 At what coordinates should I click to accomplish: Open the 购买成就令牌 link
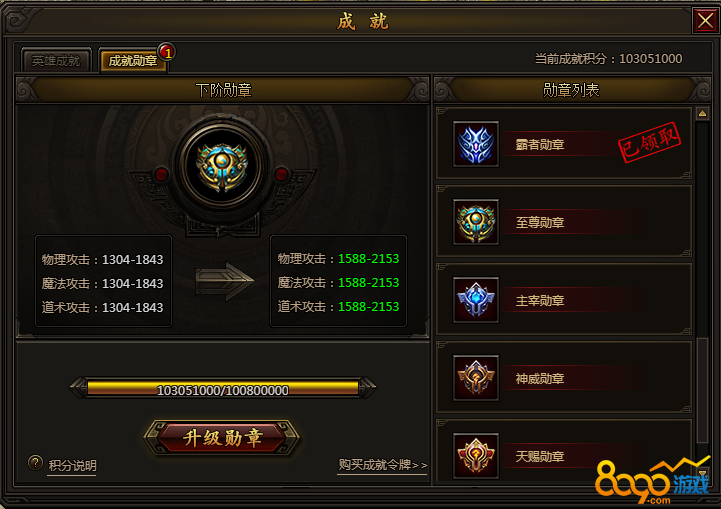(x=383, y=465)
